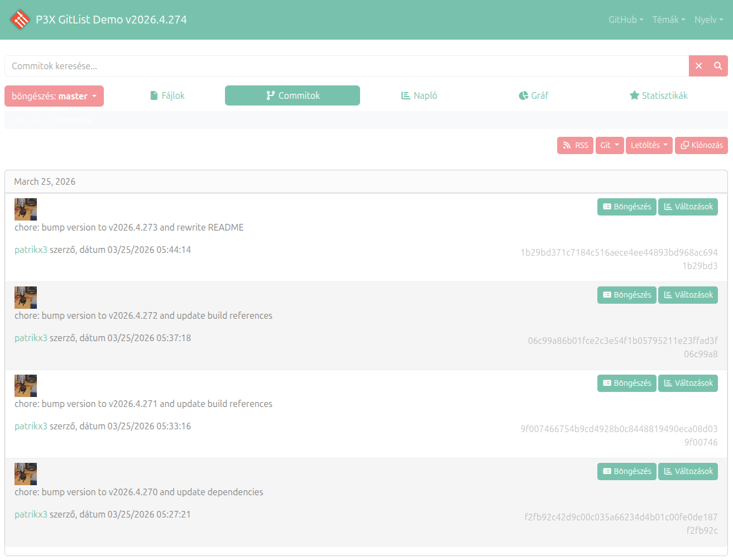
Task: Click the search magnifier button
Action: 717,66
